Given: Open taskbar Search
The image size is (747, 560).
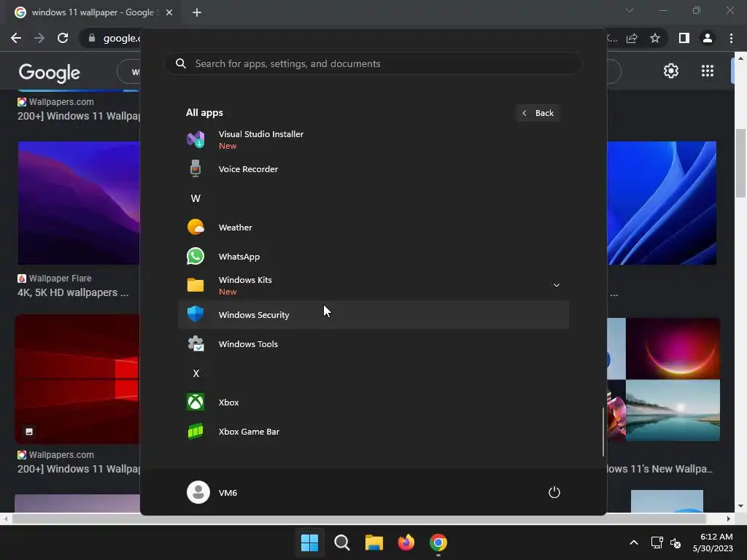Looking at the screenshot, I should pyautogui.click(x=342, y=542).
